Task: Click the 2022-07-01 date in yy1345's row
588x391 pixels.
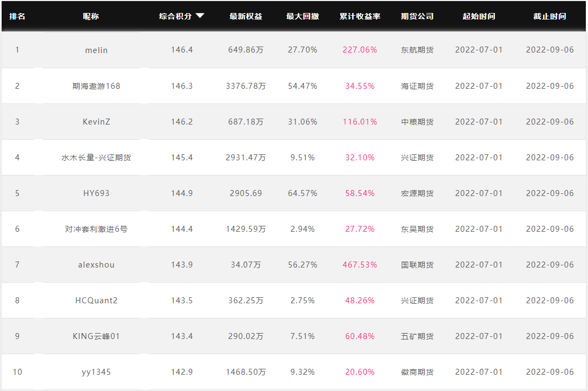Action: coord(479,372)
